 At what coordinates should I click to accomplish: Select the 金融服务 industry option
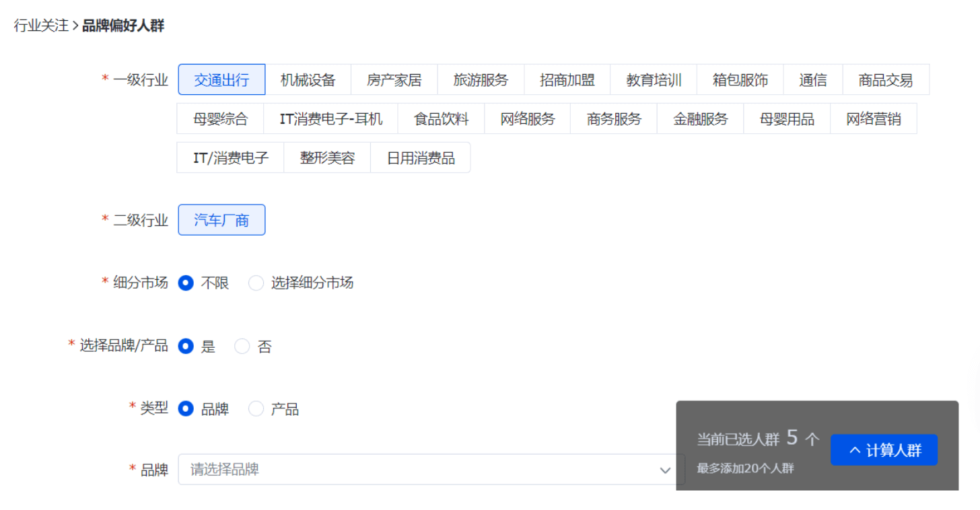point(701,119)
